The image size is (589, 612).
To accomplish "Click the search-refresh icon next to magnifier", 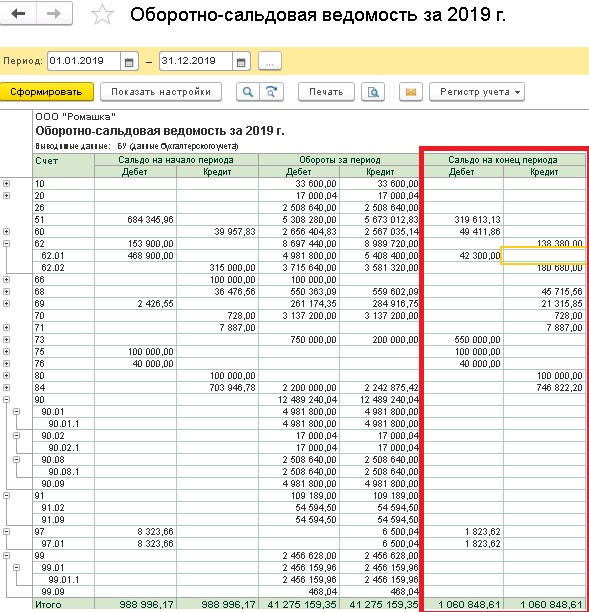I will tap(271, 92).
